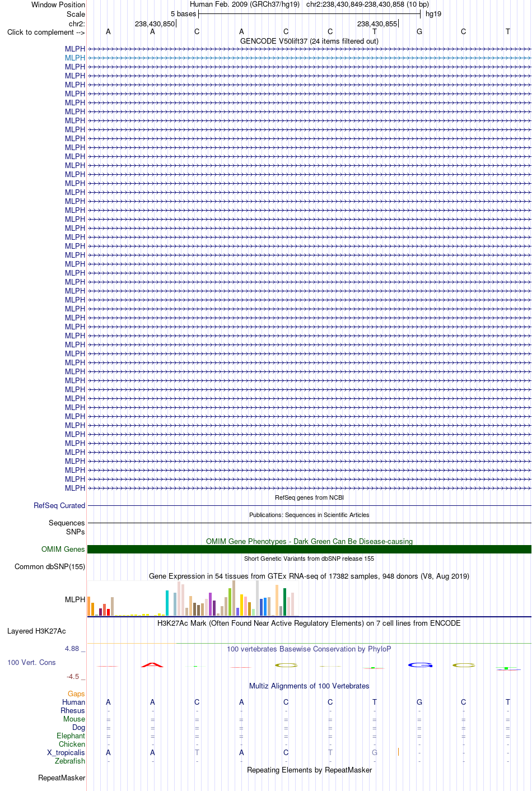Click 'G' in the chr2 sequence header row
Image resolution: width=532 pixels, height=791 pixels.
pyautogui.click(x=419, y=31)
